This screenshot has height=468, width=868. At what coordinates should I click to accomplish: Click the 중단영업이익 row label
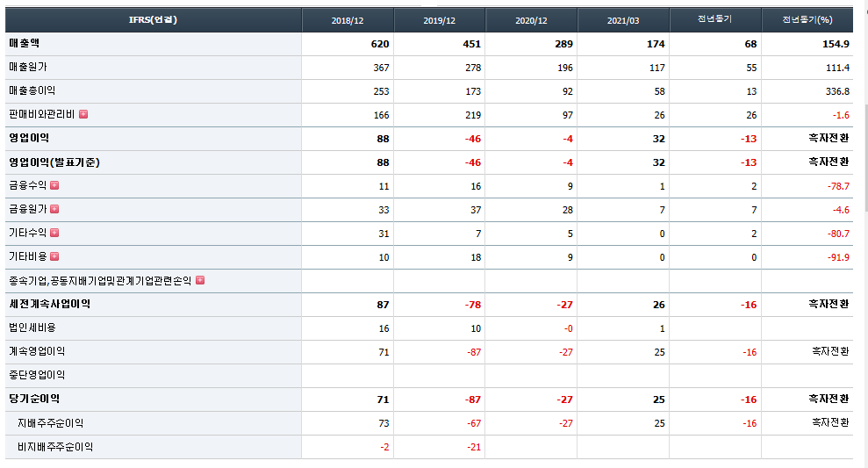point(37,376)
